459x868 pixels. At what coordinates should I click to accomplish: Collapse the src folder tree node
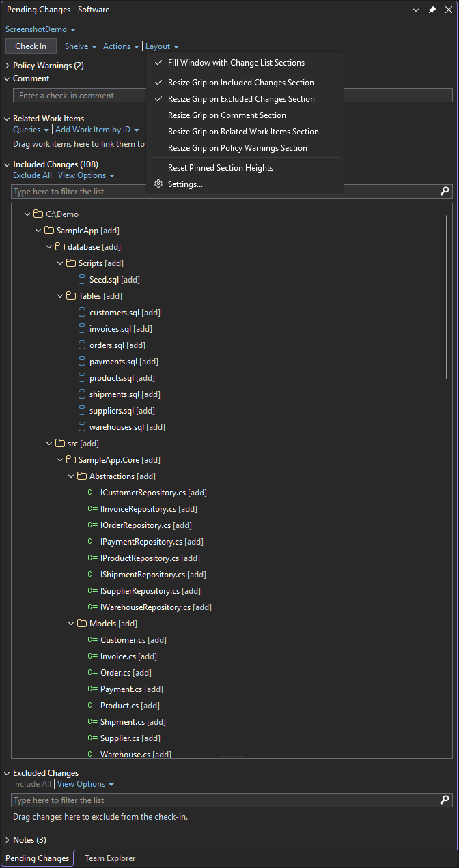[49, 444]
